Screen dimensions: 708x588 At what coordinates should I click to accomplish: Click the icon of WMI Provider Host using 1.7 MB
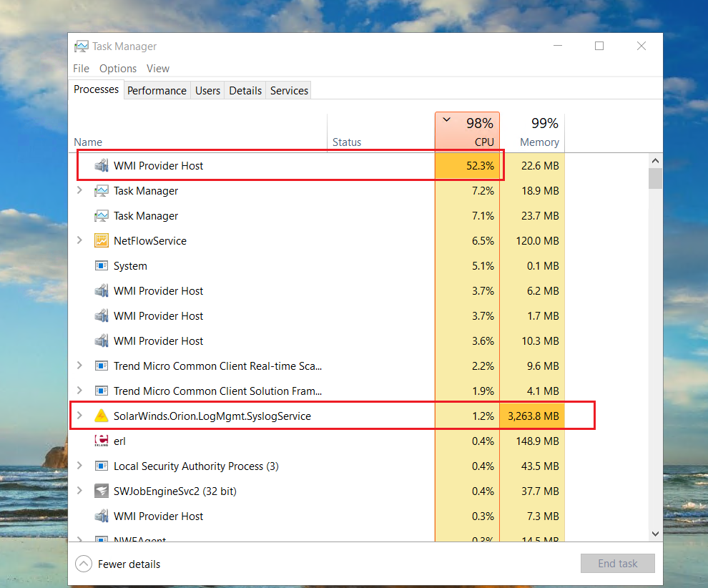[101, 315]
